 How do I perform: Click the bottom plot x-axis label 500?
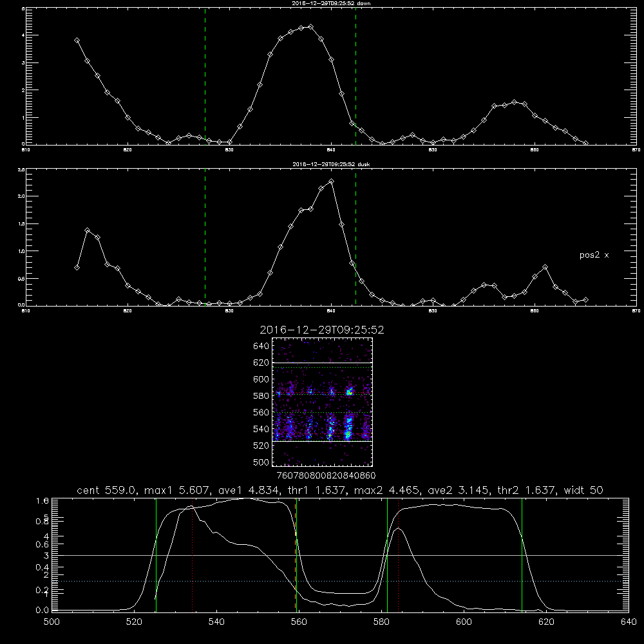[52, 622]
